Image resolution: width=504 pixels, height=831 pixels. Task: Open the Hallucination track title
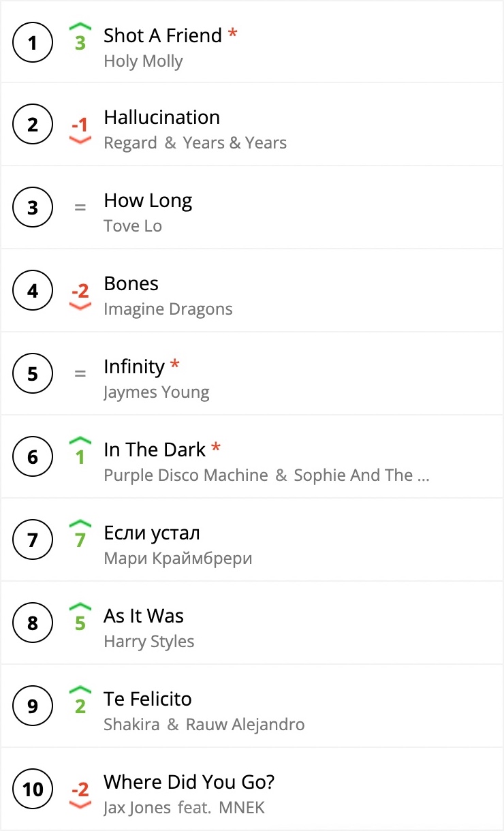coord(161,118)
